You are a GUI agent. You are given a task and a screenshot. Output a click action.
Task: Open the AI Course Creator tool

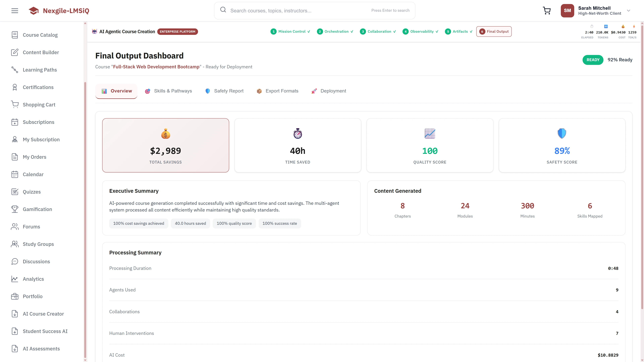pyautogui.click(x=14, y=314)
